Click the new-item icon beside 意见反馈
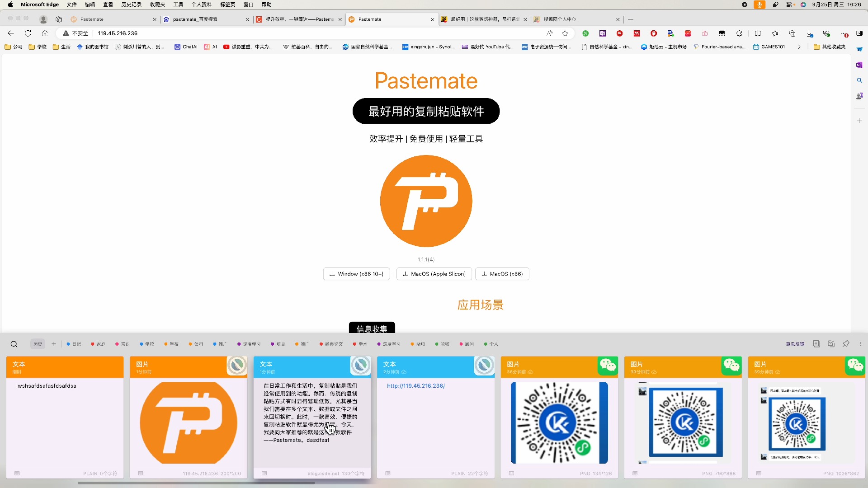Viewport: 868px width, 488px height. [816, 344]
